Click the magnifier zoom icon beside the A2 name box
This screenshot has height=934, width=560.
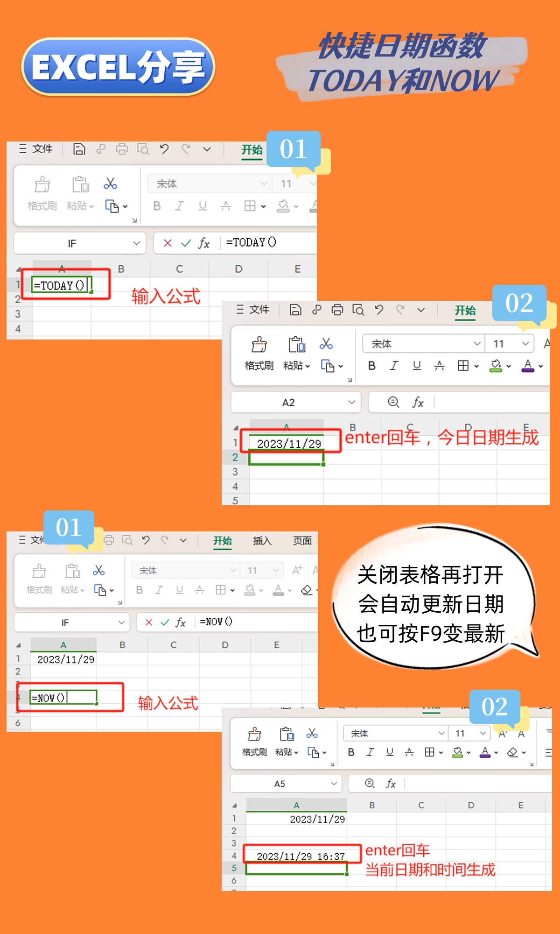(x=393, y=402)
